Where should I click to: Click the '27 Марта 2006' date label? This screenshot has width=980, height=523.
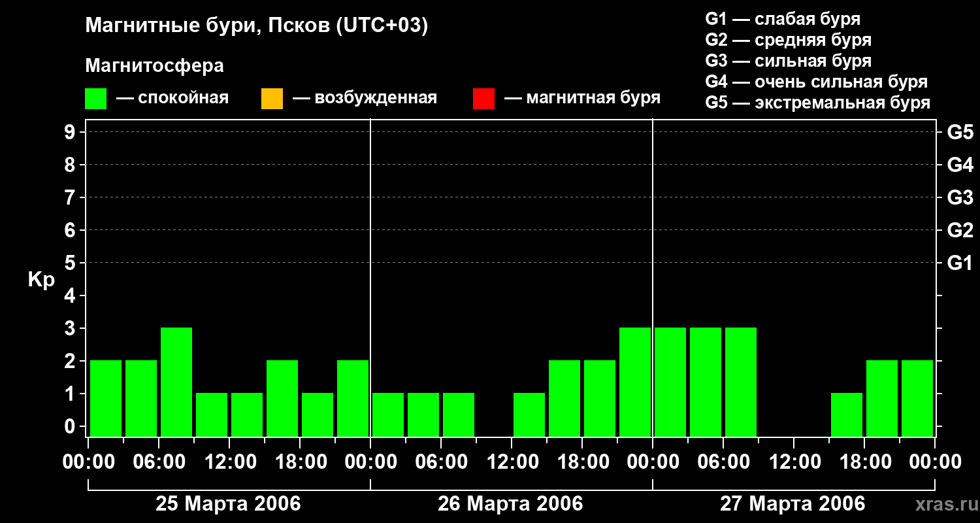(792, 504)
